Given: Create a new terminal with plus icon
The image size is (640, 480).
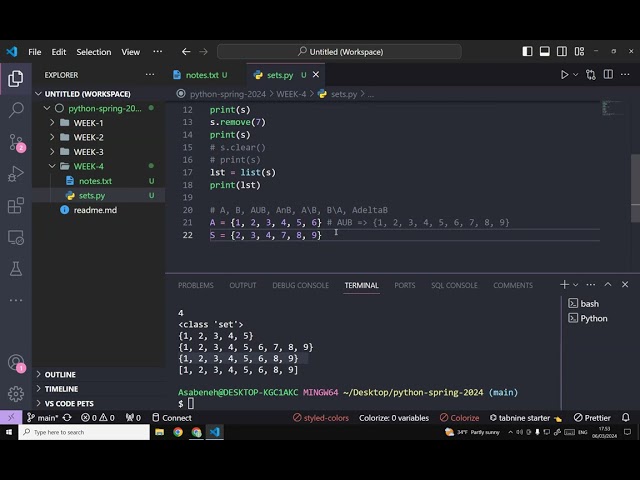Looking at the screenshot, I should tap(564, 284).
